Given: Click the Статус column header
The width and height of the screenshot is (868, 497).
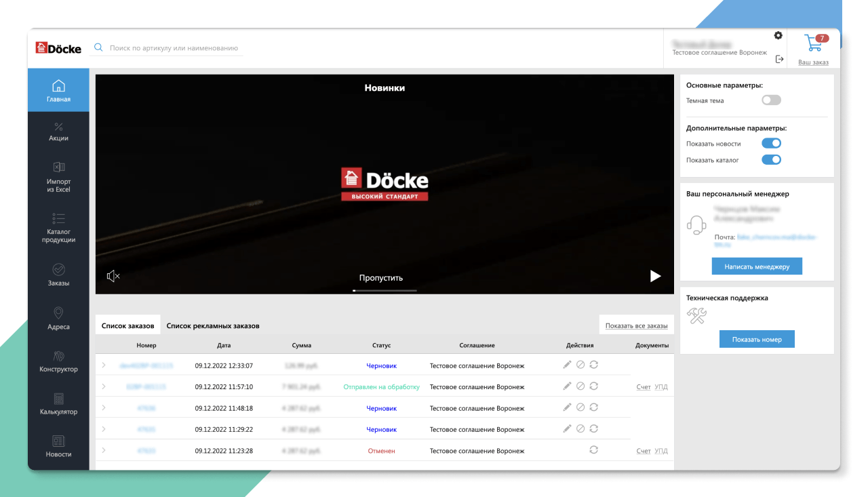Looking at the screenshot, I should 381,345.
